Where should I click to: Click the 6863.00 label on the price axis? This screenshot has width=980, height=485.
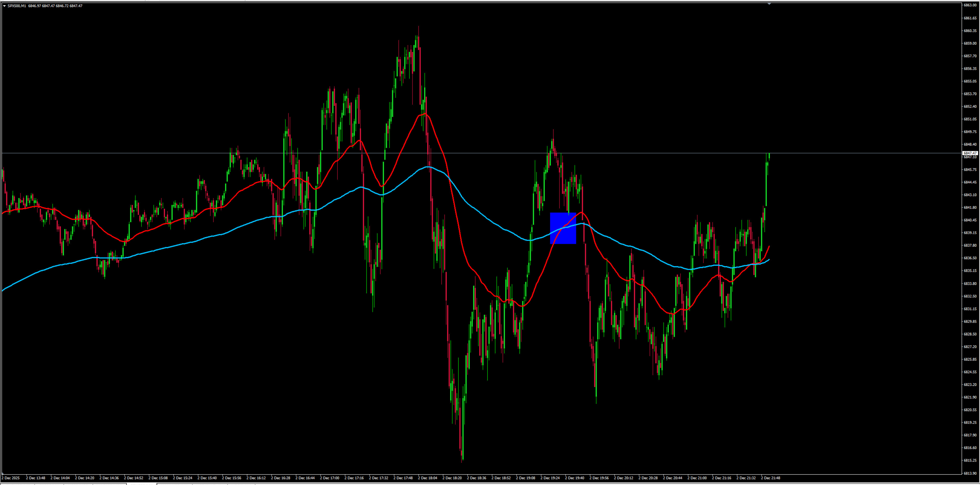pyautogui.click(x=970, y=5)
